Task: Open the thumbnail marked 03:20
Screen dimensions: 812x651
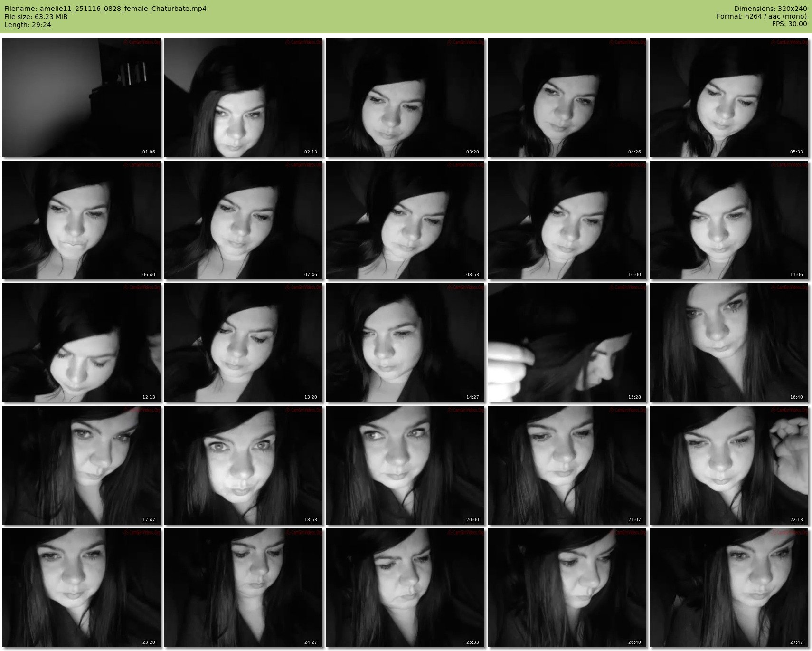Action: 405,97
